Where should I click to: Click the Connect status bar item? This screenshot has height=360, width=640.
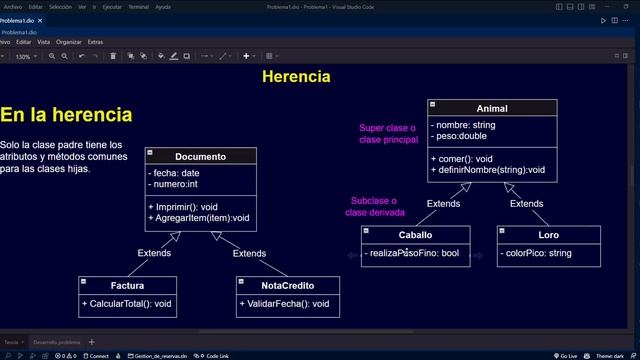coord(96,356)
